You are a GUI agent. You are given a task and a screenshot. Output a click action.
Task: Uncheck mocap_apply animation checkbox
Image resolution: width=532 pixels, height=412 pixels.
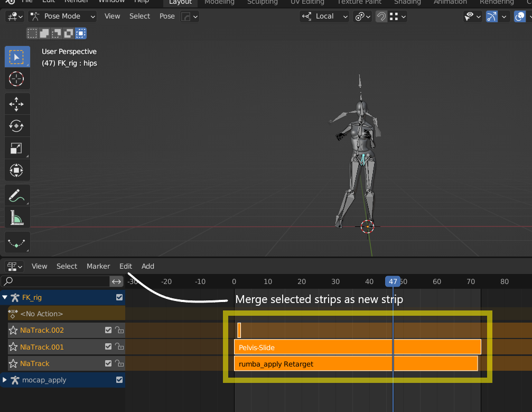click(119, 380)
